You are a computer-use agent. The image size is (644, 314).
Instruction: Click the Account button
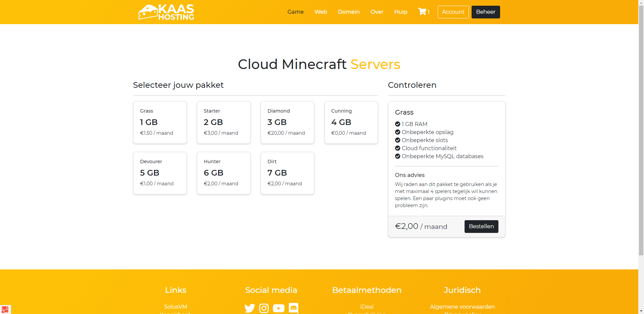pyautogui.click(x=453, y=12)
